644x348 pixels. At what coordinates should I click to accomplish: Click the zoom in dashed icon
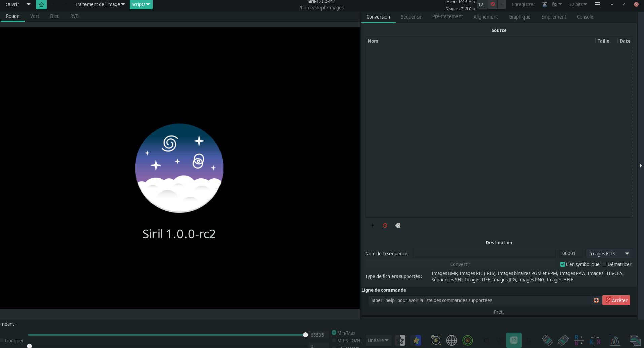tap(500, 340)
